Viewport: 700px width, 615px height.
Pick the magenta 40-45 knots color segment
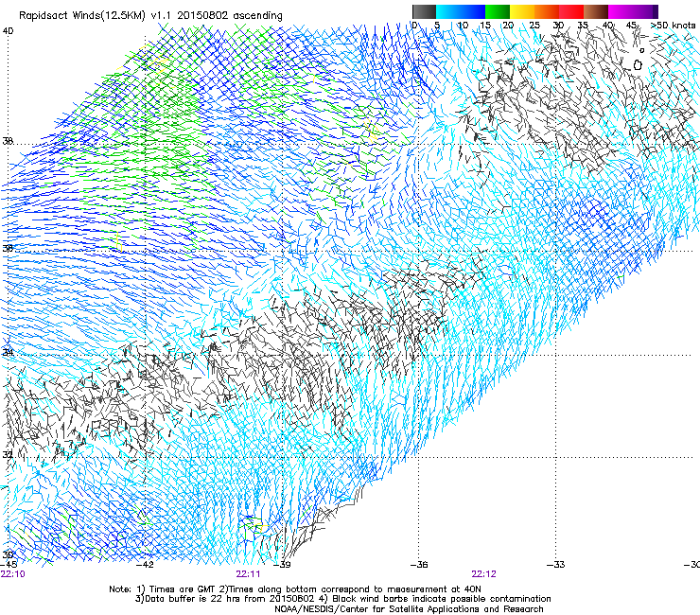pos(621,11)
